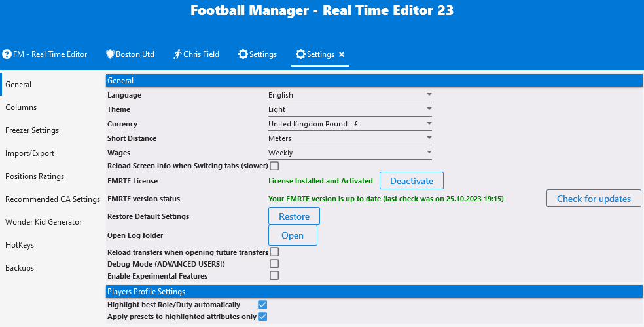Click the 'Open Log folder' label
Screen dimensions: 644x327
tap(135, 235)
